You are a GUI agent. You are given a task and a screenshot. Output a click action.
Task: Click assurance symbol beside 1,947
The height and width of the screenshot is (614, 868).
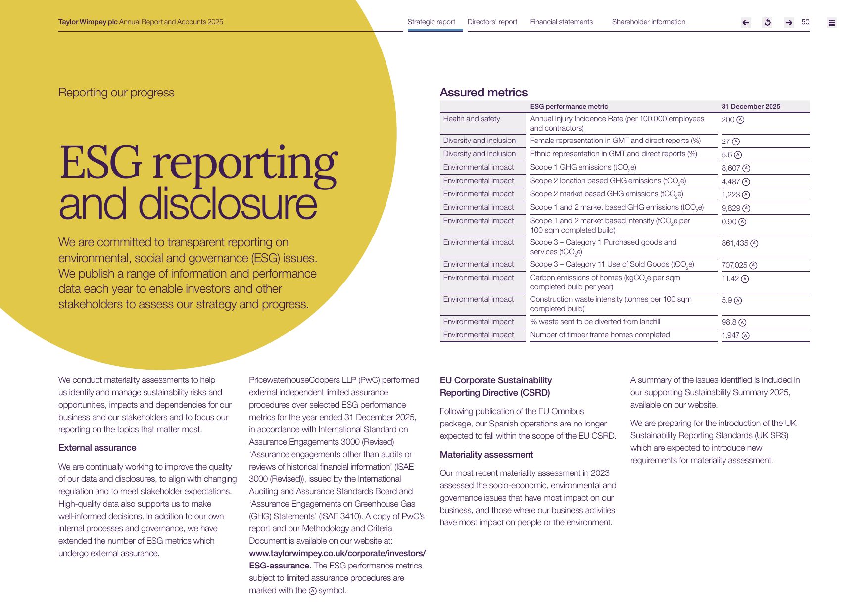(x=746, y=335)
